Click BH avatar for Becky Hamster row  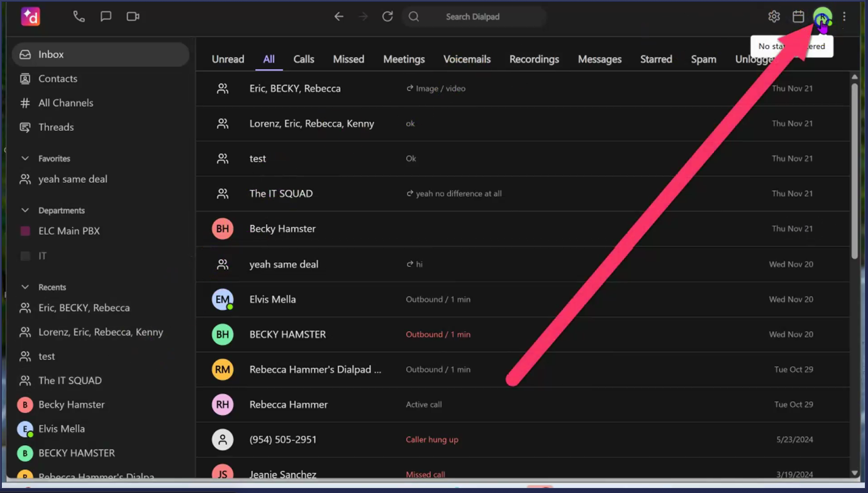click(223, 229)
